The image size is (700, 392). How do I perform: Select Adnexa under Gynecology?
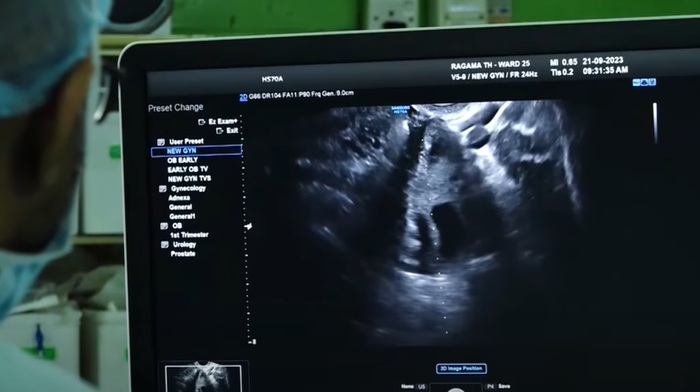[x=179, y=198]
